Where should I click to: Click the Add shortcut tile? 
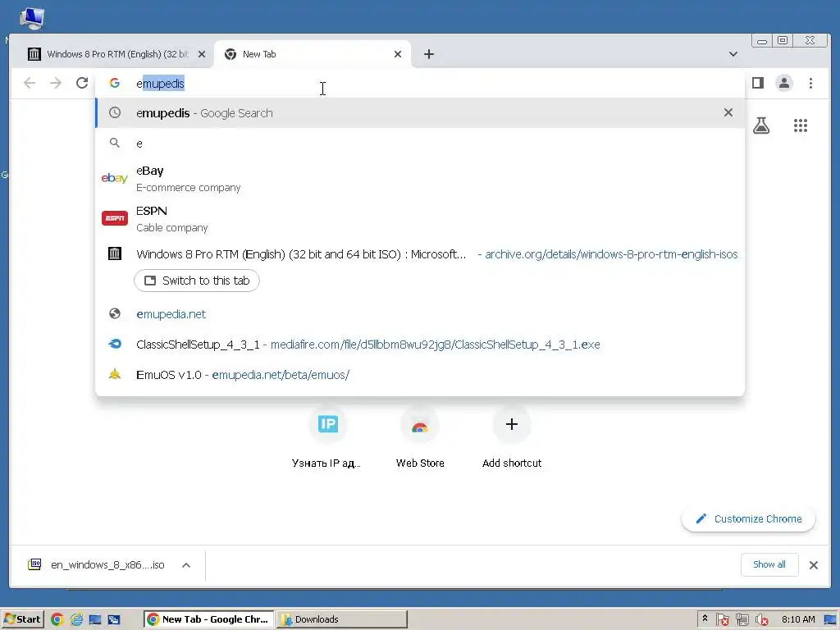click(x=512, y=438)
